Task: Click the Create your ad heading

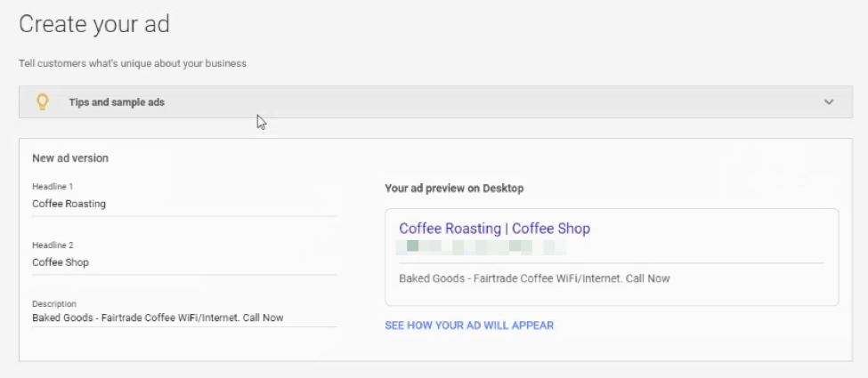Action: (x=94, y=24)
